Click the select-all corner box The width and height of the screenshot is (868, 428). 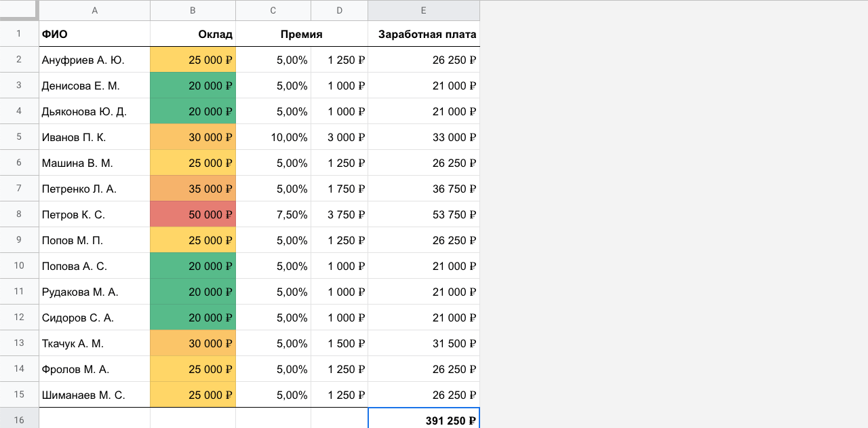pyautogui.click(x=19, y=10)
